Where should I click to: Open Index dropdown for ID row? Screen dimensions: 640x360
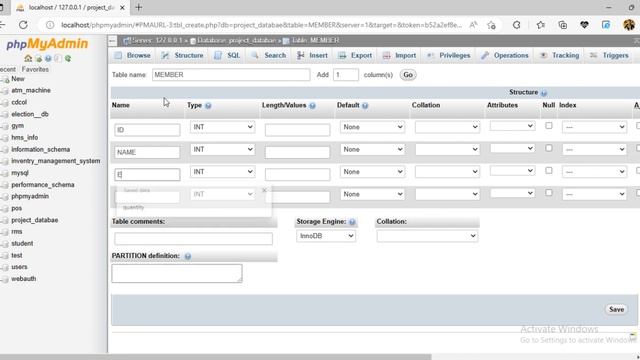pos(594,127)
